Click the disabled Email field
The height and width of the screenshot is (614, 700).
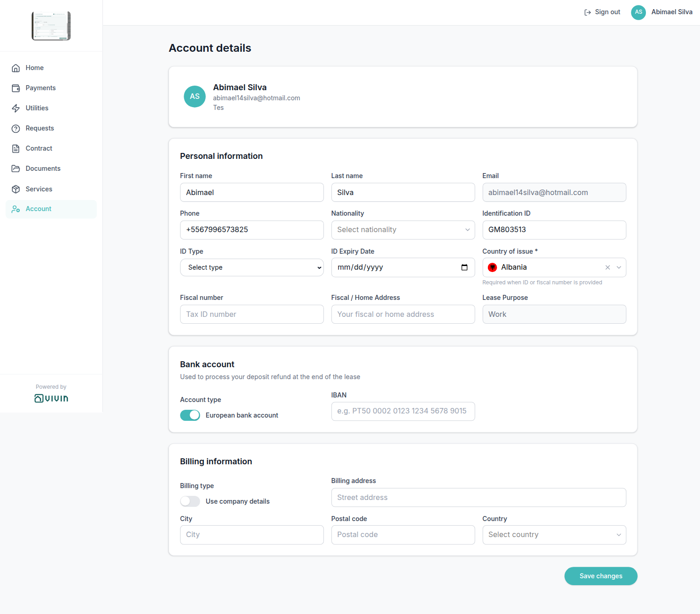[554, 192]
